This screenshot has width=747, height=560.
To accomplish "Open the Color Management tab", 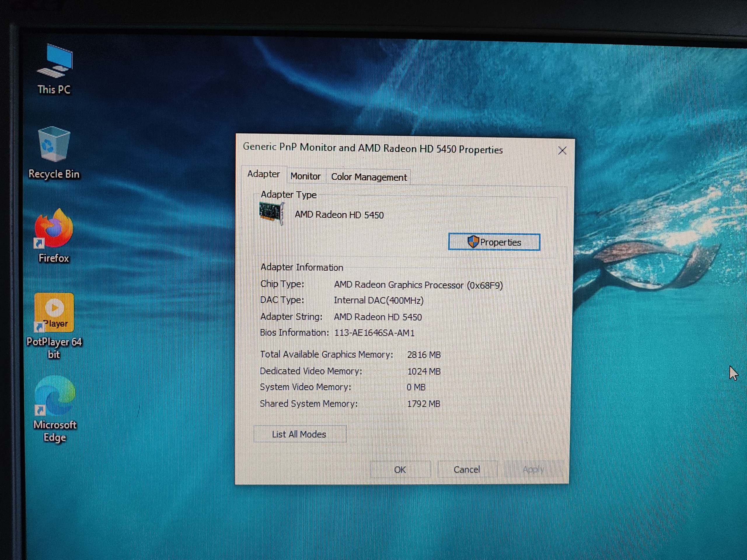I will click(x=369, y=177).
